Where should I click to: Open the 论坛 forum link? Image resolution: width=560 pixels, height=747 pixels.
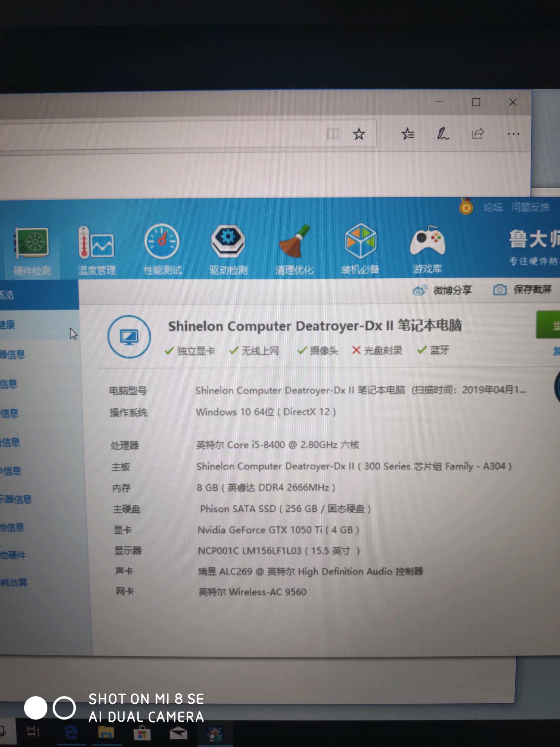(492, 207)
